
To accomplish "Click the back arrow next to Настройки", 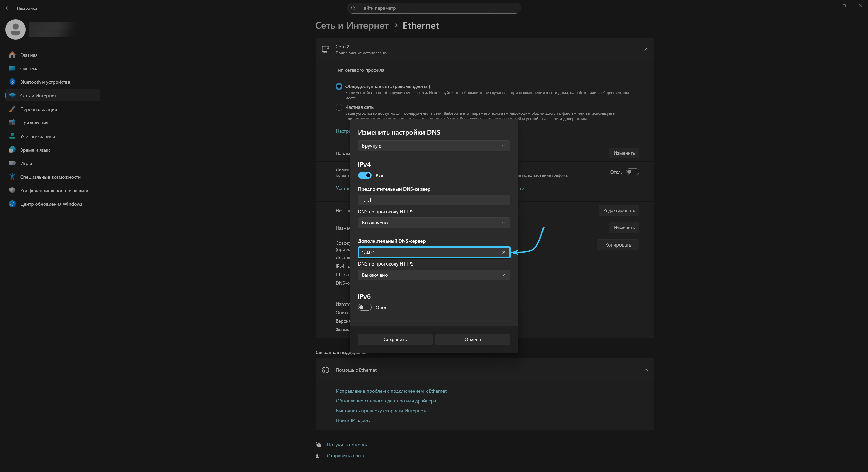I will (8, 8).
